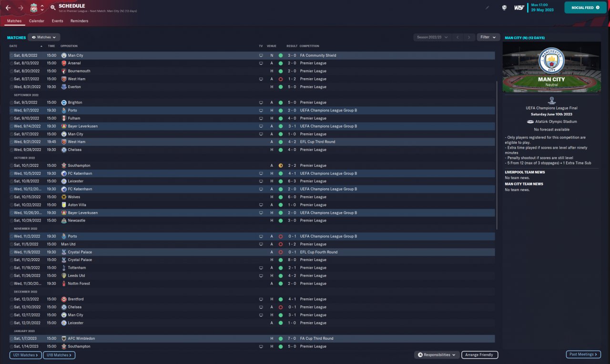610x364 pixels.
Task: Open the Liverpool club badge in the header
Action: click(33, 8)
